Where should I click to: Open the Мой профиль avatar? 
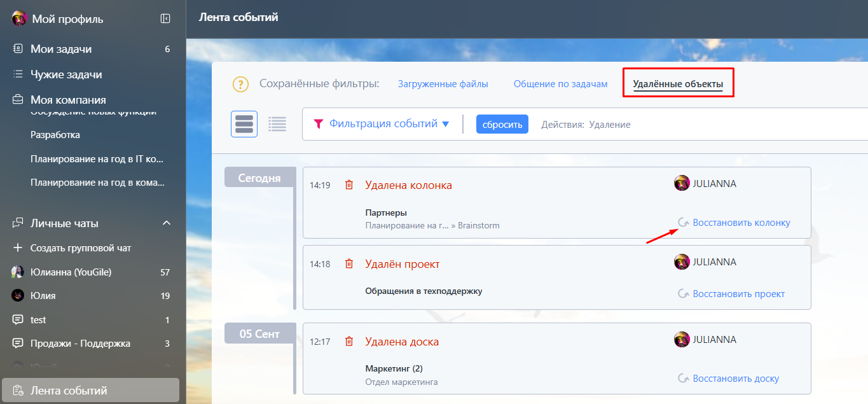19,18
